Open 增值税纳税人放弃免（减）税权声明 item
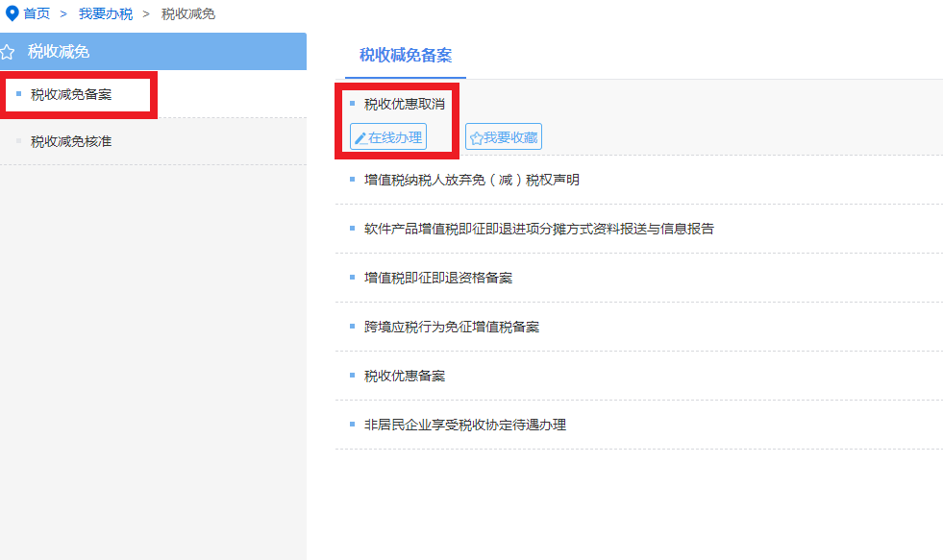Image resolution: width=943 pixels, height=560 pixels. [x=471, y=180]
